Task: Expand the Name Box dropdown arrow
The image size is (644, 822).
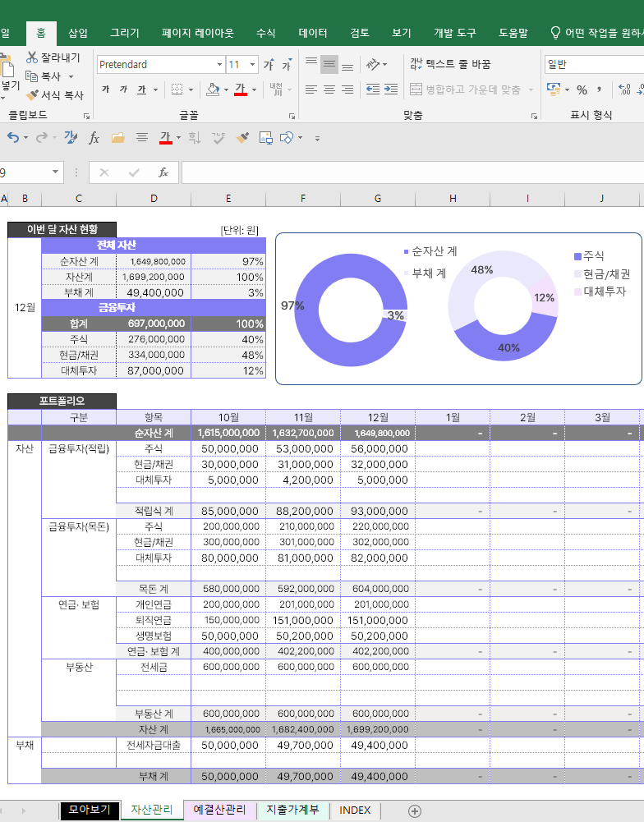Action: tap(55, 172)
